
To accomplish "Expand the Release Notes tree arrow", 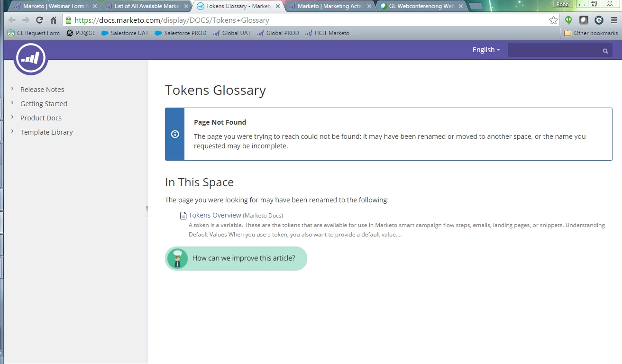I will 12,89.
